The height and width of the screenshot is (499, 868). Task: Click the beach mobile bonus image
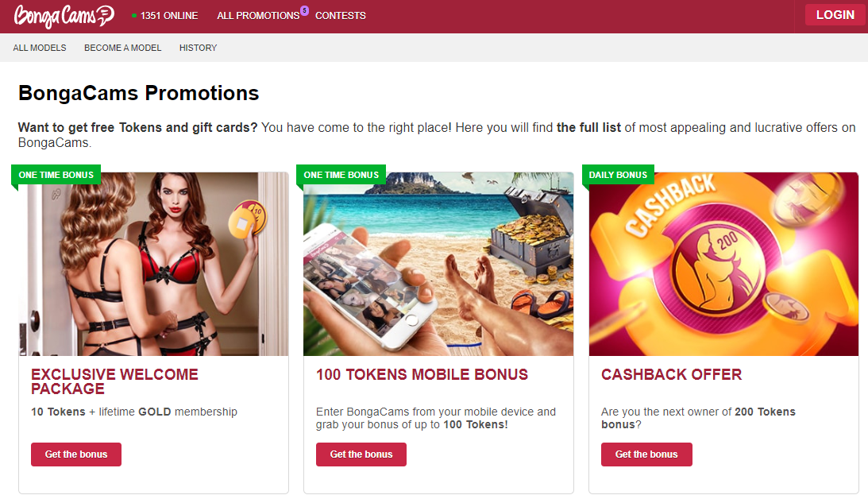pyautogui.click(x=438, y=264)
